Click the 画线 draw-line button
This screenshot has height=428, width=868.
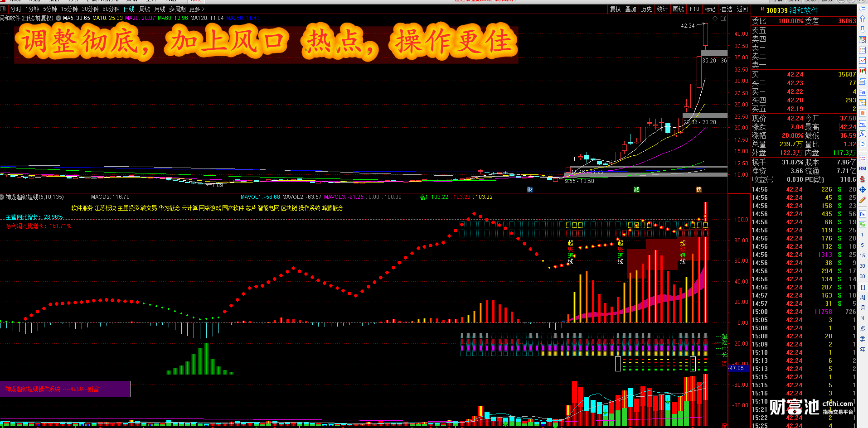679,9
